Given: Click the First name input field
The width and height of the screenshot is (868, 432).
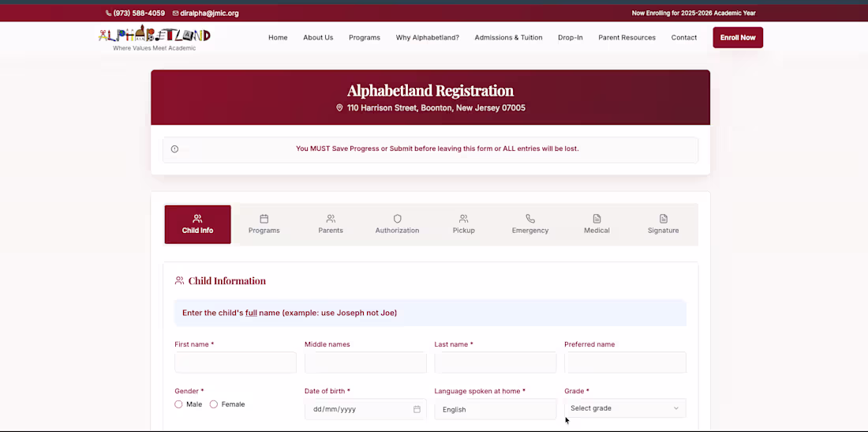Looking at the screenshot, I should point(235,363).
